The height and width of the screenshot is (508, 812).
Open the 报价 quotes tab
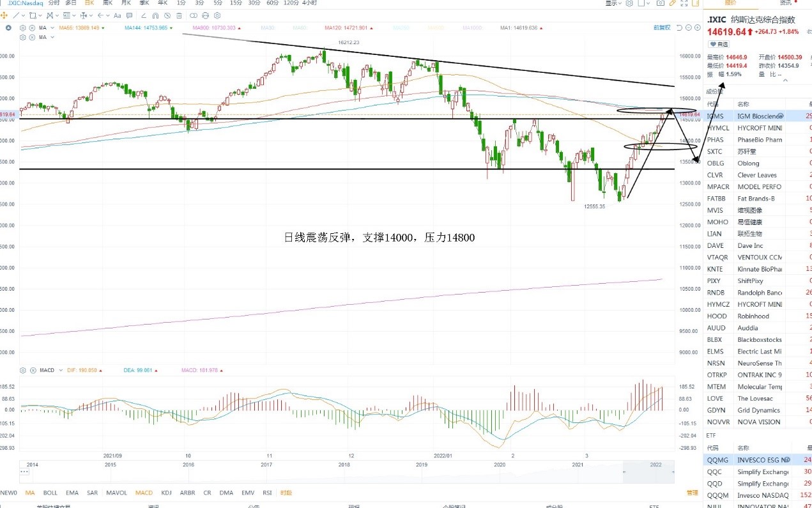tap(731, 3)
